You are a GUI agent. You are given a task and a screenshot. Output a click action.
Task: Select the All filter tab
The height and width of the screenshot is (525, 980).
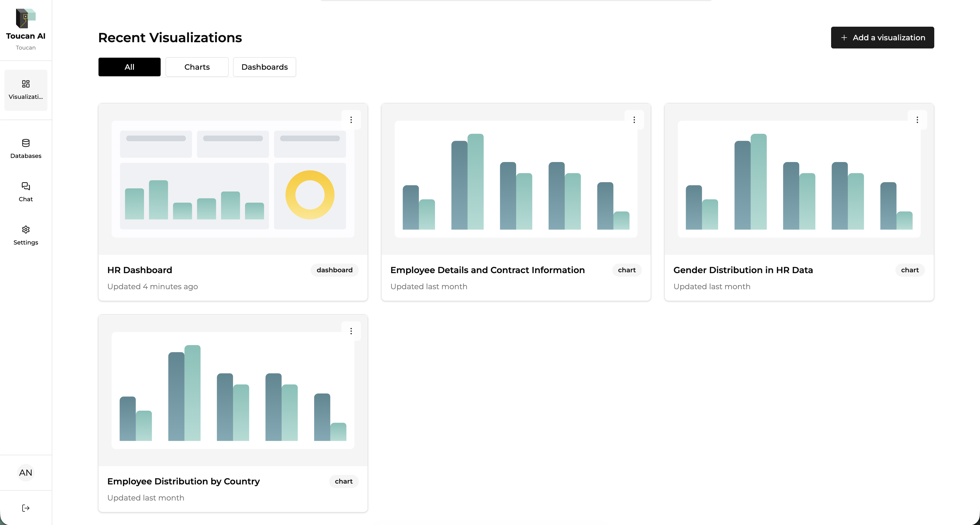tap(129, 67)
